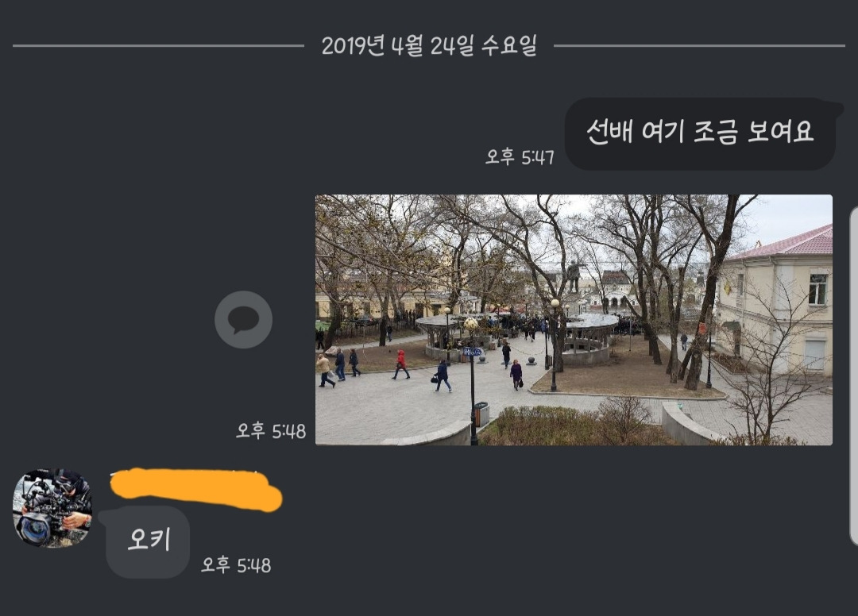Click the camera lens in the profile avatar
Screen dimensions: 858x616
33,529
